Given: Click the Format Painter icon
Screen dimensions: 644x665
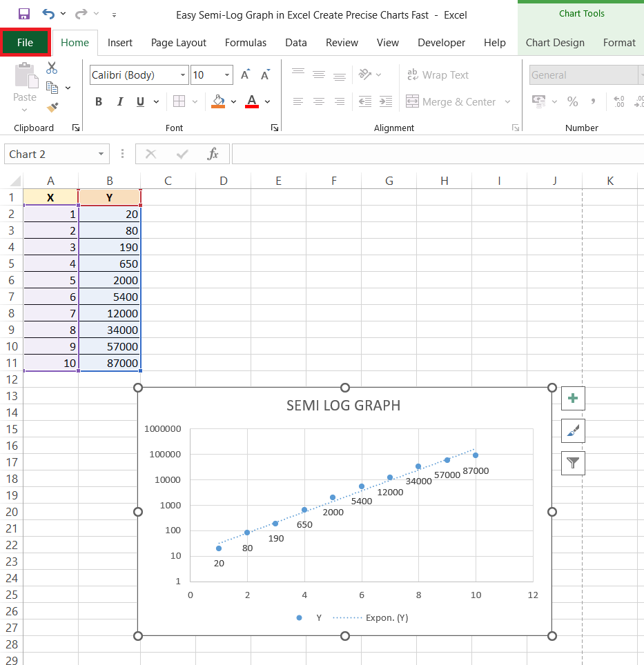Looking at the screenshot, I should click(51, 107).
